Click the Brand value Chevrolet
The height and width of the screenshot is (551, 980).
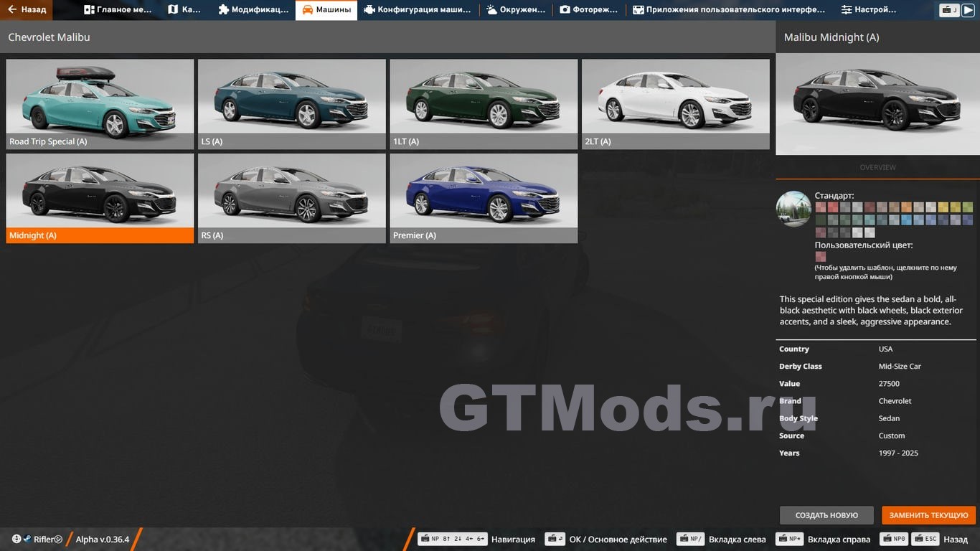tap(895, 401)
